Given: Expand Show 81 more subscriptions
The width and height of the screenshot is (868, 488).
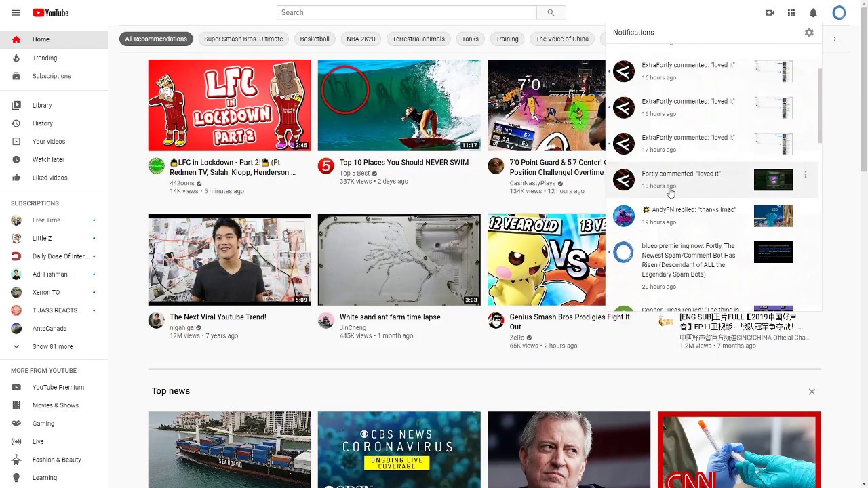Looking at the screenshot, I should (54, 346).
